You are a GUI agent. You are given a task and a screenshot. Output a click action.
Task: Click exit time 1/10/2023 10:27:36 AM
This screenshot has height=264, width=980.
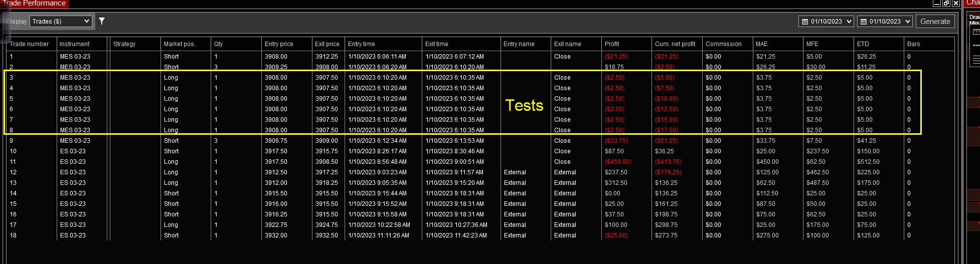tap(456, 225)
